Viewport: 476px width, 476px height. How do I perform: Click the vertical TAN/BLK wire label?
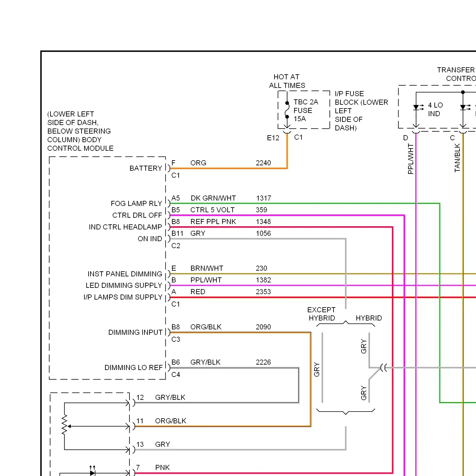click(457, 158)
